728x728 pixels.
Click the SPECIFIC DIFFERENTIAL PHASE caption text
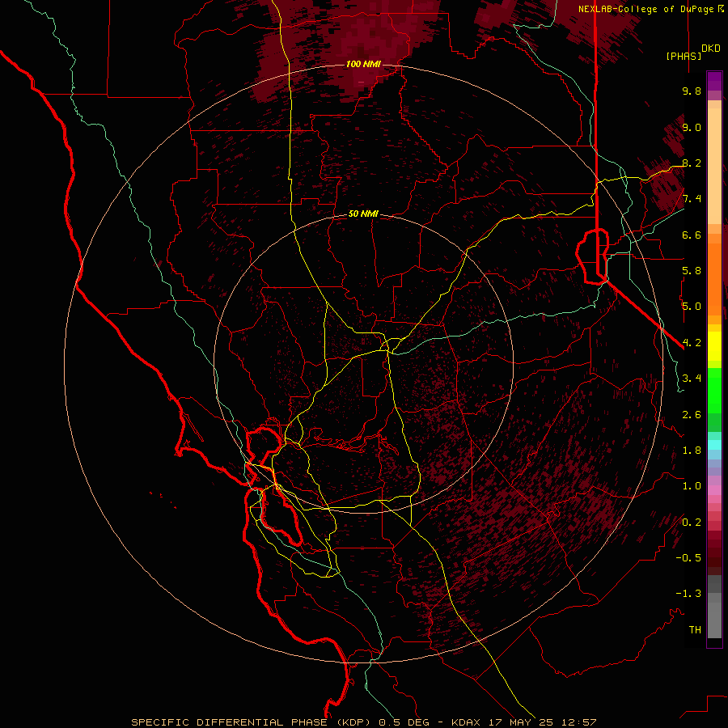[230, 722]
